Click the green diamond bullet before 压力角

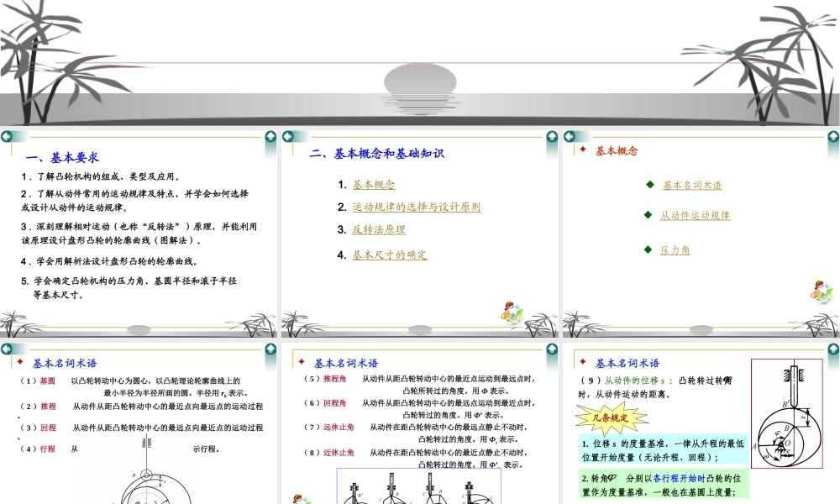(x=646, y=249)
